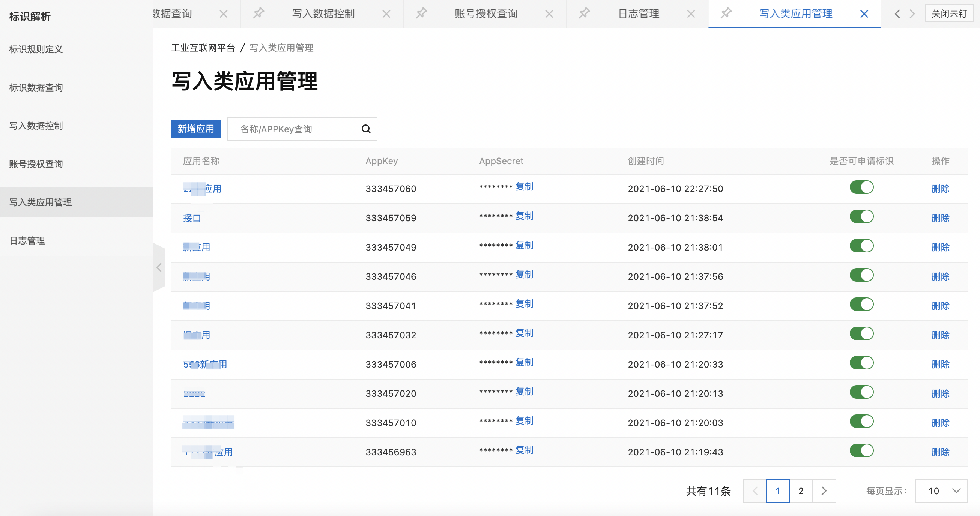
Task: Close the 账号授权查询 tab
Action: click(x=549, y=14)
